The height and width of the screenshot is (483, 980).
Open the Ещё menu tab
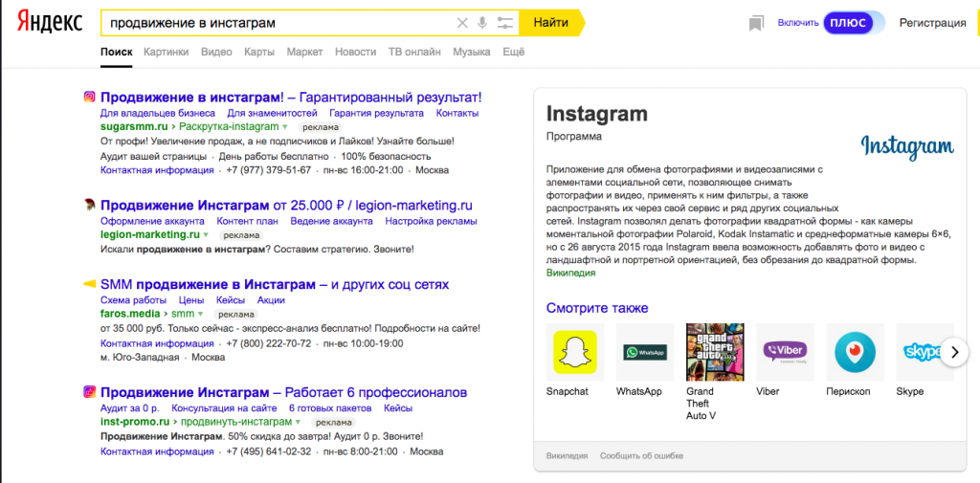coord(513,52)
